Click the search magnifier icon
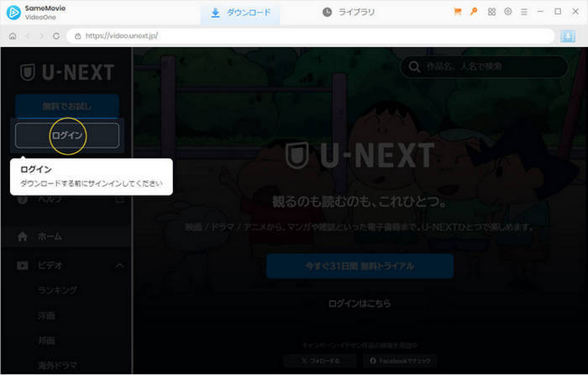This screenshot has width=588, height=375. coord(414,66)
